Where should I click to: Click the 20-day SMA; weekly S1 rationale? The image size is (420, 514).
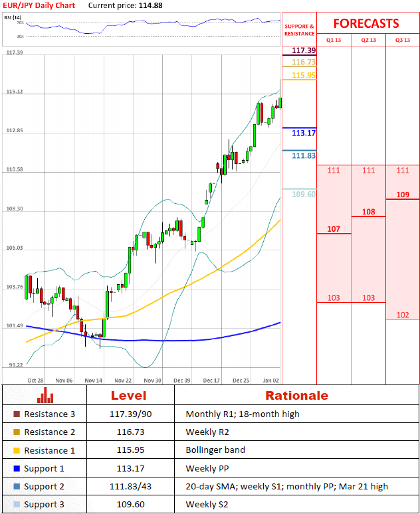tap(287, 487)
